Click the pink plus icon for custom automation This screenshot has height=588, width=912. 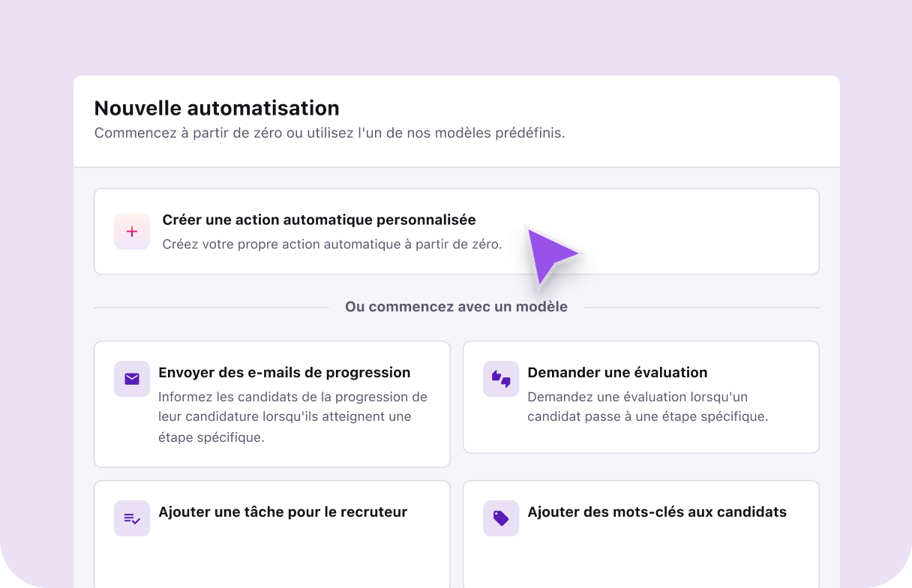(132, 231)
